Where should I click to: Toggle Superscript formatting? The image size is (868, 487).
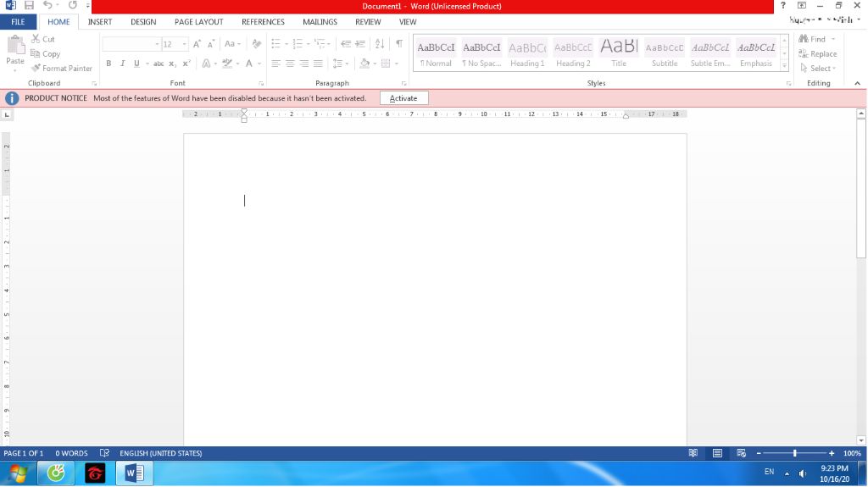(186, 64)
